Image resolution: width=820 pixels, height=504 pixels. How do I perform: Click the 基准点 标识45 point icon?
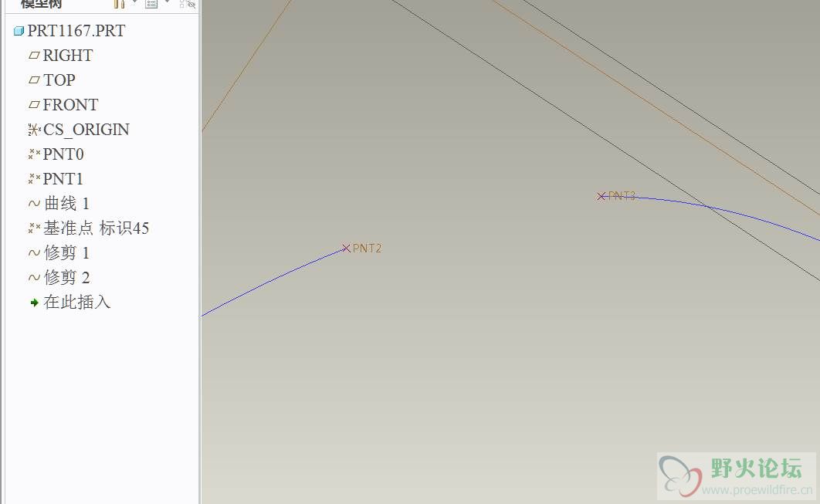(34, 228)
